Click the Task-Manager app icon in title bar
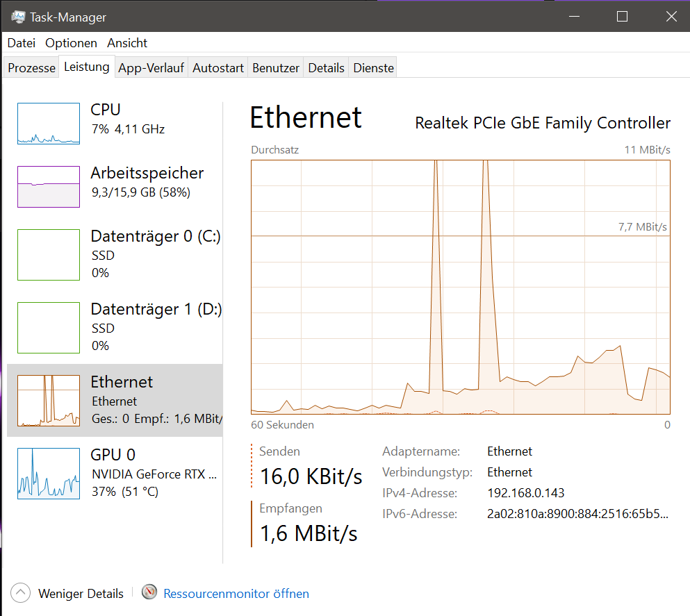The image size is (690, 616). (x=18, y=17)
